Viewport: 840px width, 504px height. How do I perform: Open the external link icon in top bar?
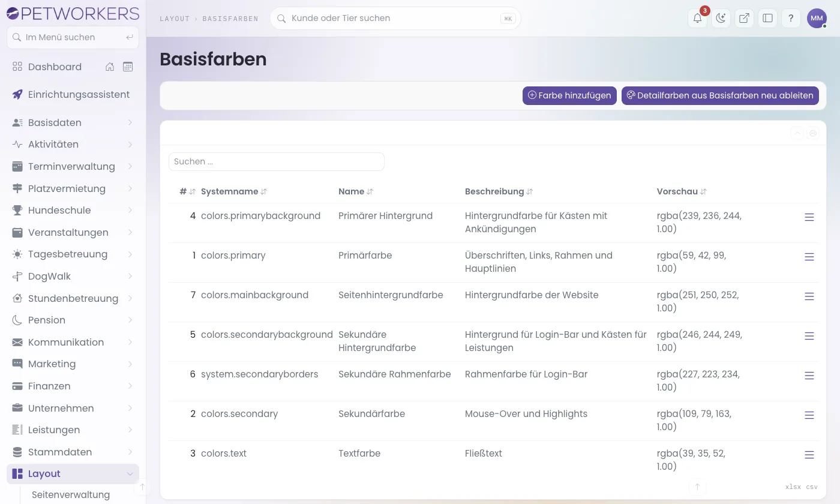[x=744, y=18]
